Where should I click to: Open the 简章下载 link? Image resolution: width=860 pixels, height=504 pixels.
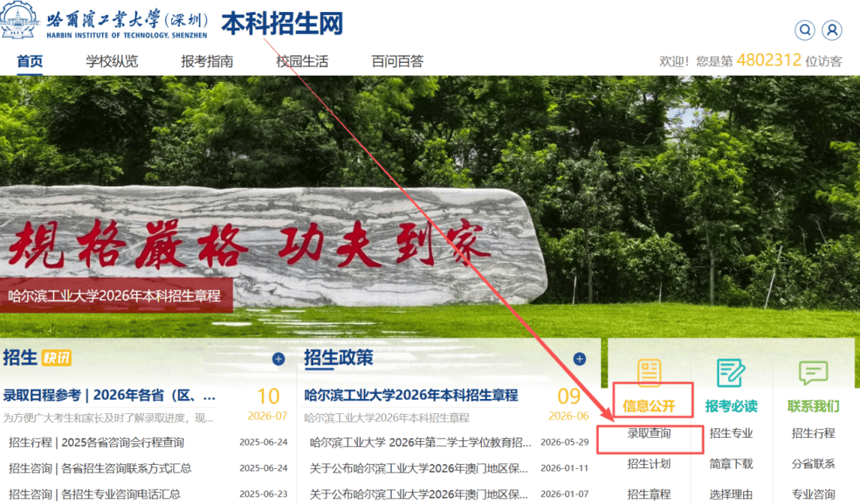tap(731, 464)
